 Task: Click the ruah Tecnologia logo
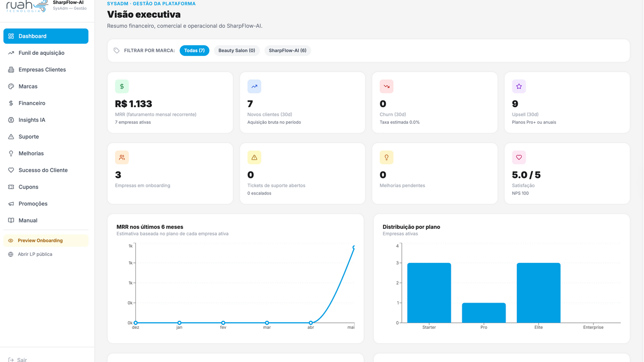coord(27,7)
